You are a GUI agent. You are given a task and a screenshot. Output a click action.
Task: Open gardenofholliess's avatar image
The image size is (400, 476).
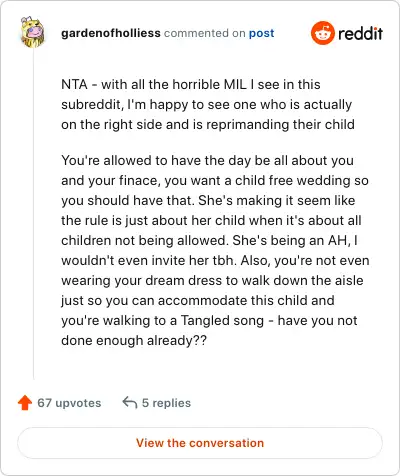[33, 32]
